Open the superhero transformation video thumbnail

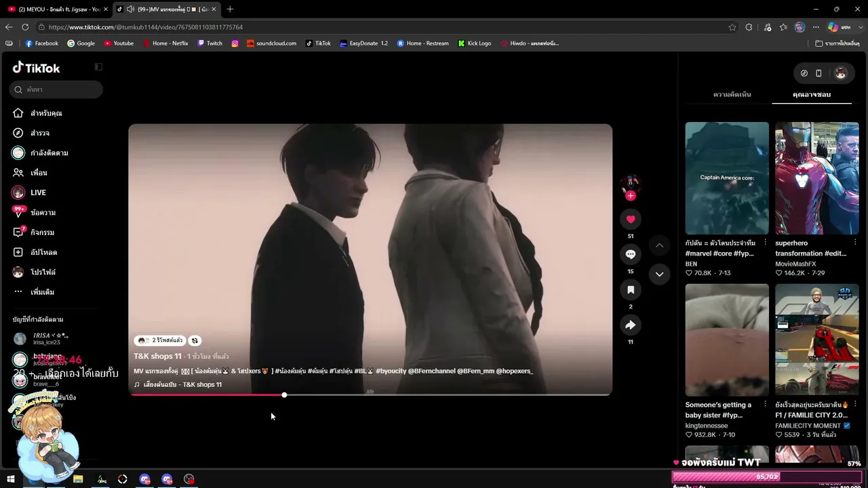(x=817, y=178)
